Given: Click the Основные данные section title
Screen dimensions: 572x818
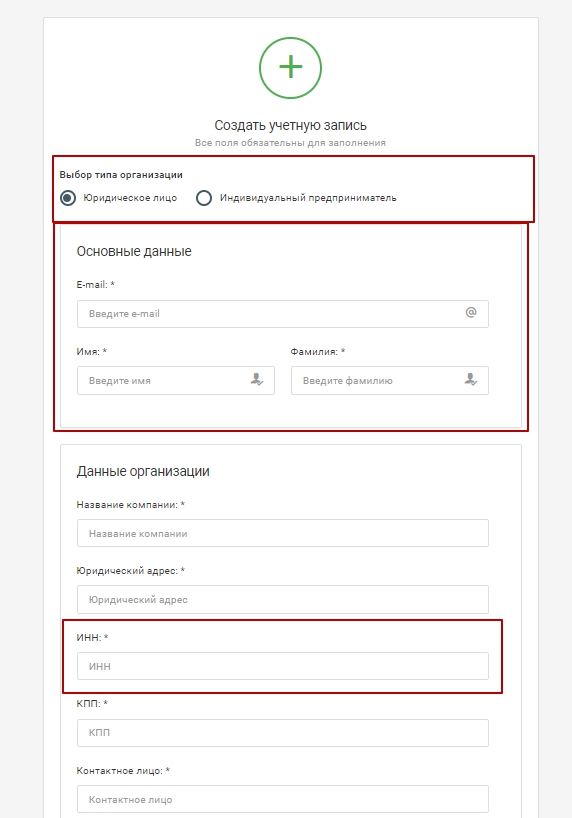Looking at the screenshot, I should pos(134,251).
